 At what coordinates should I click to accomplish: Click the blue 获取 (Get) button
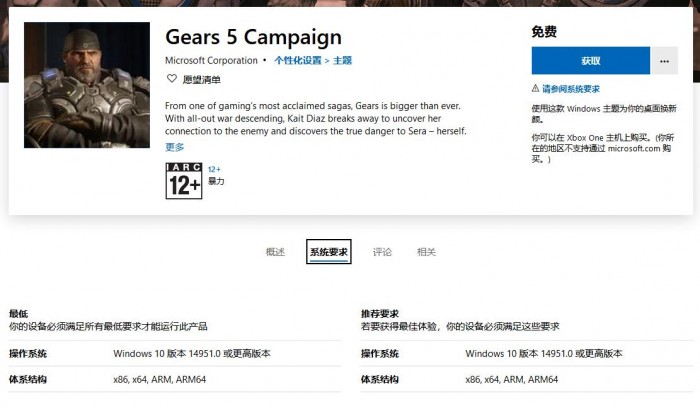click(590, 61)
